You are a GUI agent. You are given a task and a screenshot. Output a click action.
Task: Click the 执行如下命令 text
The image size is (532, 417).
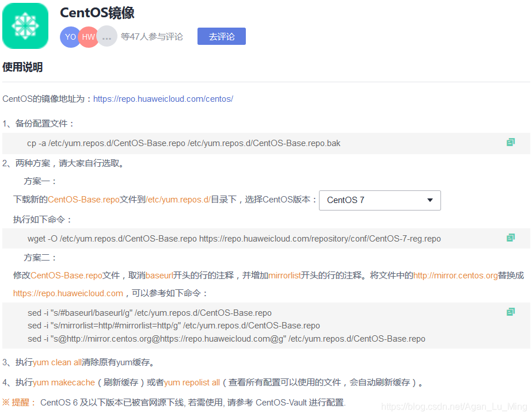[x=43, y=219]
